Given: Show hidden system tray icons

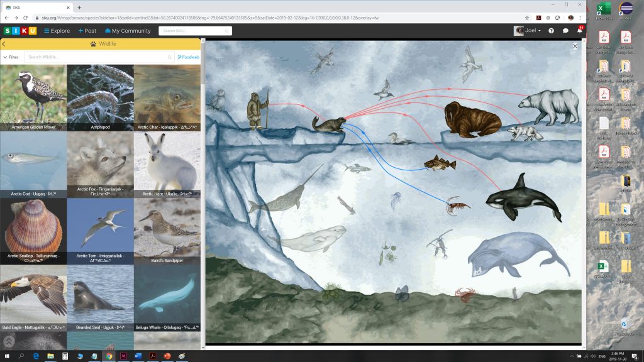Looking at the screenshot, I should click(x=572, y=356).
